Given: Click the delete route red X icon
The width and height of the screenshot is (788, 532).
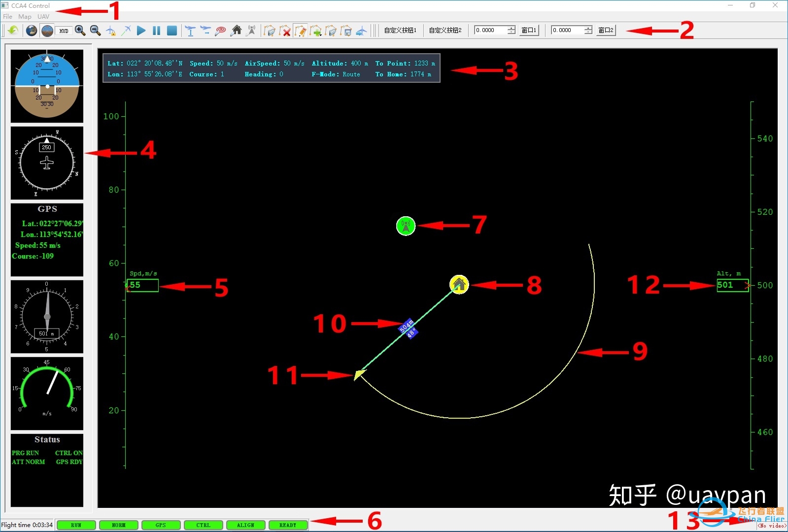Looking at the screenshot, I should click(x=285, y=31).
